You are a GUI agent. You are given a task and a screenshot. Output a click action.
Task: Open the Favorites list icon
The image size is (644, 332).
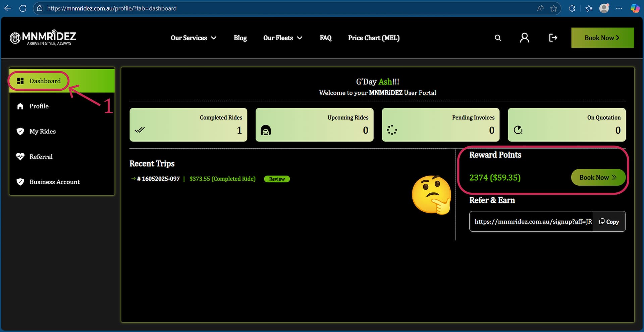click(x=589, y=8)
